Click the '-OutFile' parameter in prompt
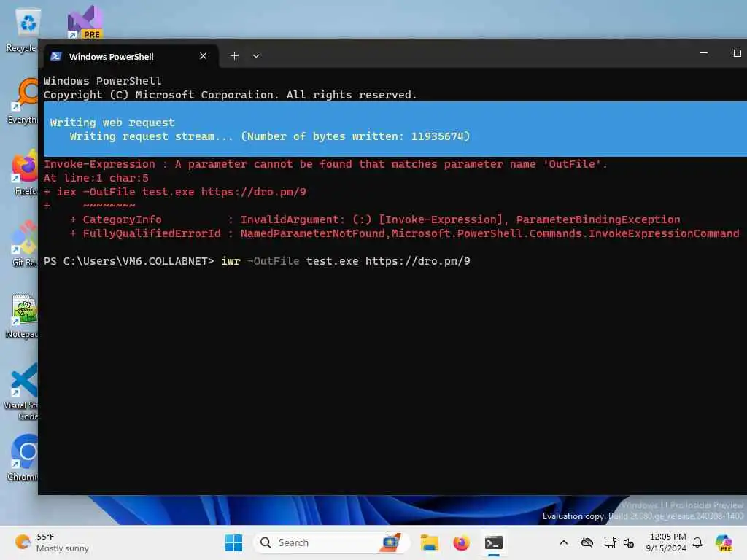This screenshot has width=747, height=560. pos(274,261)
